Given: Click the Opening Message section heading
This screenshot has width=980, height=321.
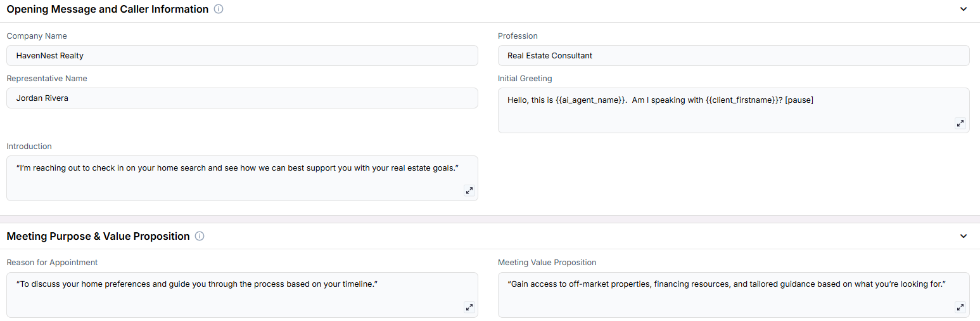Looking at the screenshot, I should (108, 10).
